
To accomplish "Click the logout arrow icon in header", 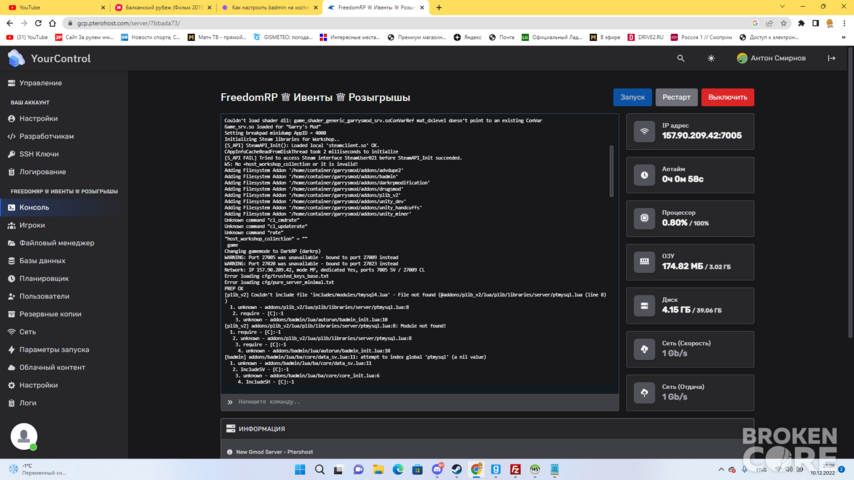I will tap(831, 58).
